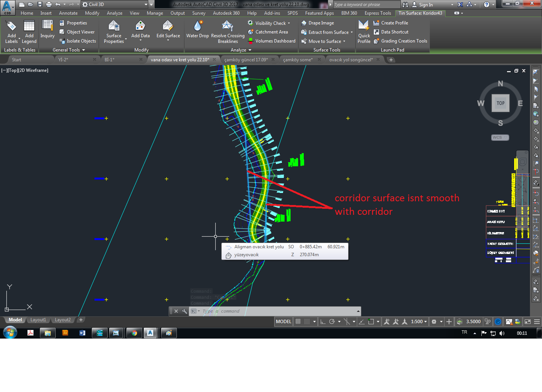Toggle hardware acceleration blue circle
This screenshot has height=392, width=542.
coord(498,322)
